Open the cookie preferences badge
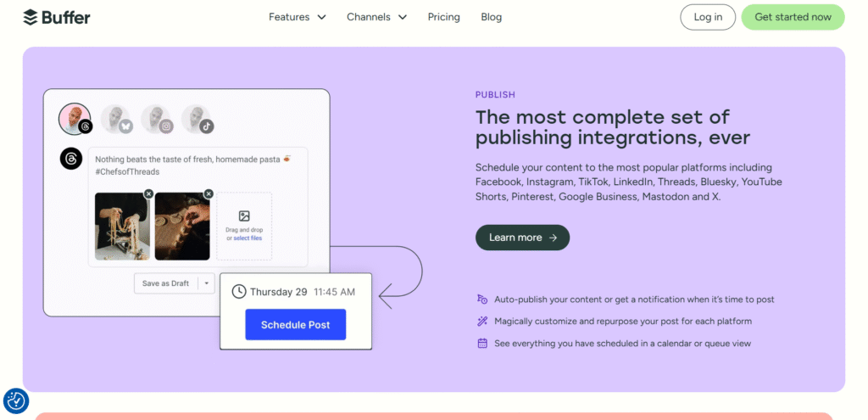The image size is (868, 420). coord(16,401)
